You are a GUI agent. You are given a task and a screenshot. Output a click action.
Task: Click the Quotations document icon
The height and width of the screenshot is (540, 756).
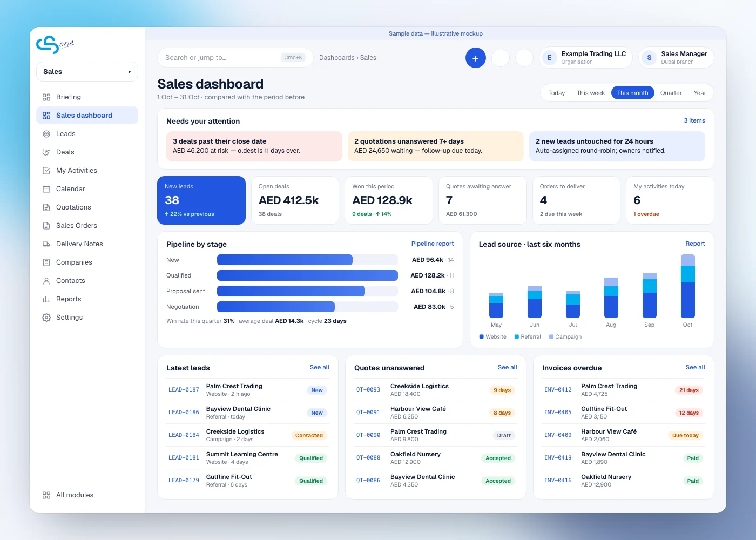(46, 207)
